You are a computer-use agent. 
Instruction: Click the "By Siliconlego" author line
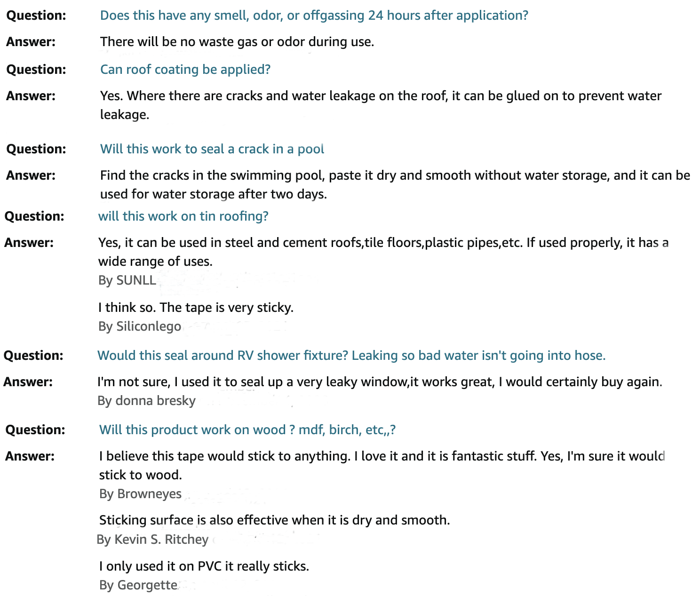(140, 326)
